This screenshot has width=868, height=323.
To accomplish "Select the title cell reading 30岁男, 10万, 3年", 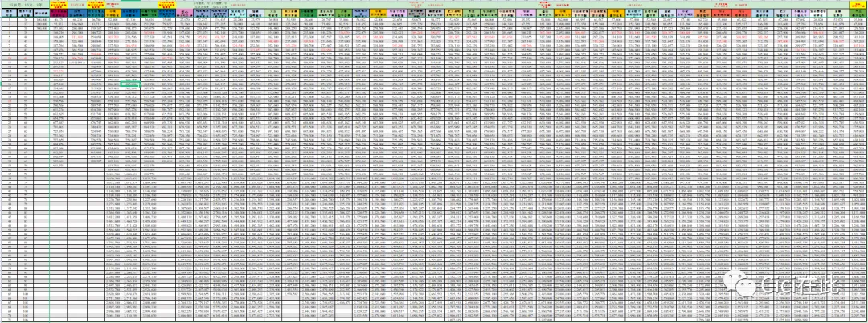I will click(x=25, y=5).
